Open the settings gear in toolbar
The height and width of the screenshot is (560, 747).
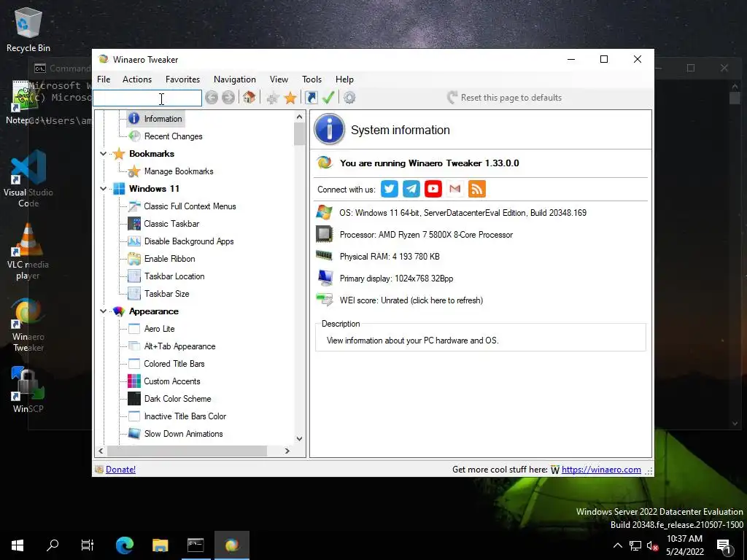click(x=349, y=98)
